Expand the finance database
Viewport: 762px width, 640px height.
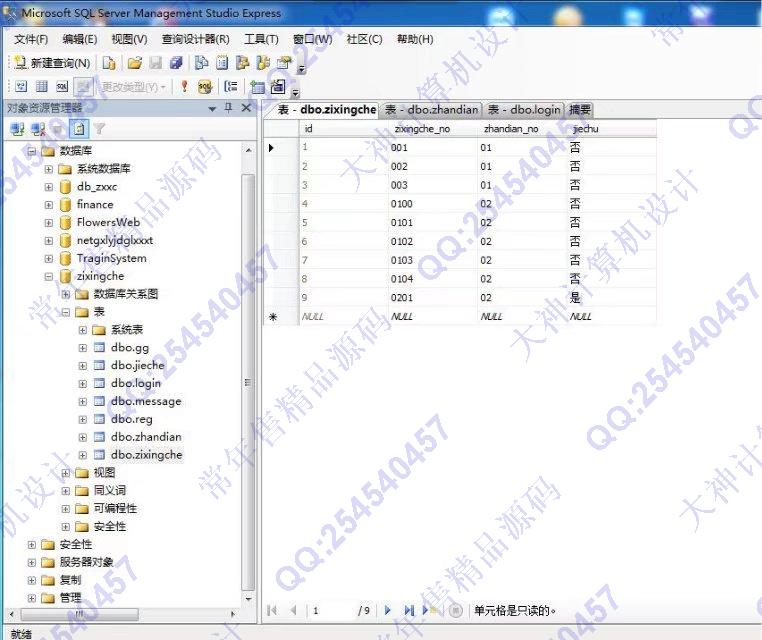point(49,205)
